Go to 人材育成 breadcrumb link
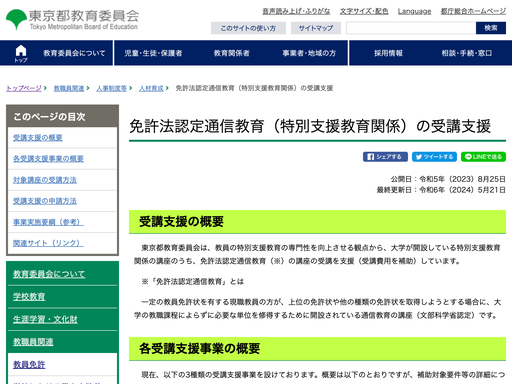Screen dimensions: 512x384 (151, 88)
